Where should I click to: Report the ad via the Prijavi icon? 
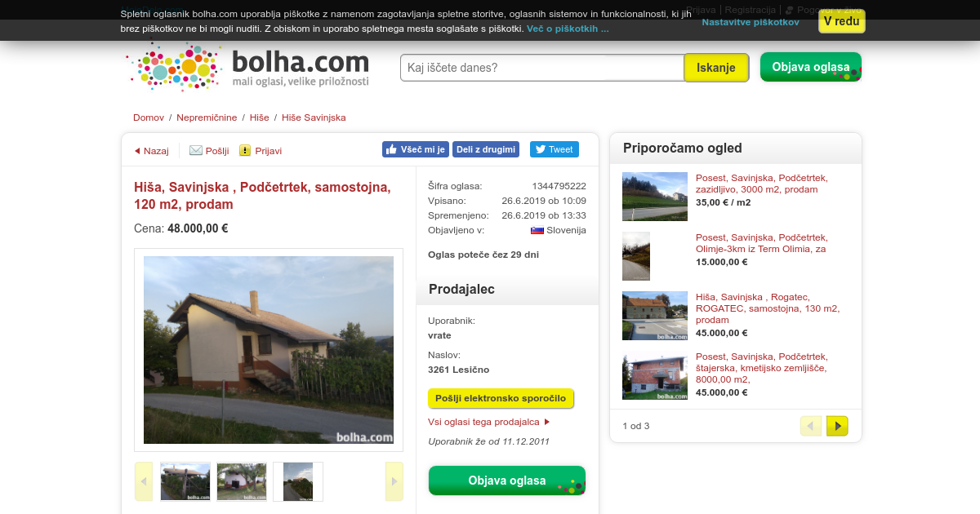(245, 150)
